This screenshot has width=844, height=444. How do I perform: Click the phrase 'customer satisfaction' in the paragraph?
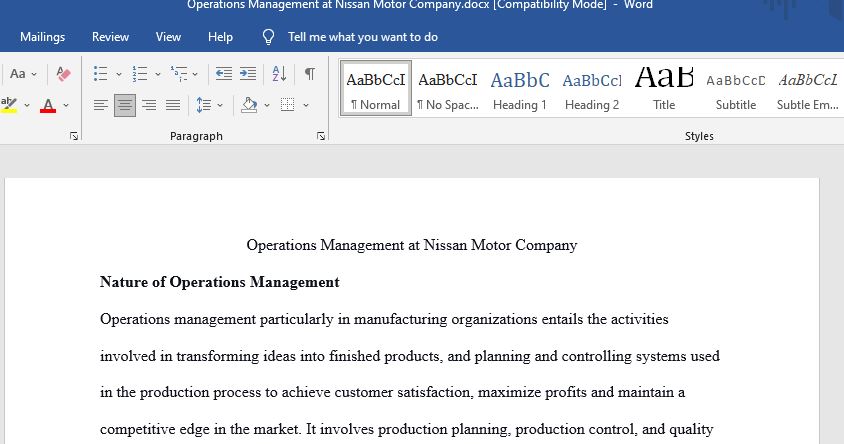pyautogui.click(x=404, y=392)
